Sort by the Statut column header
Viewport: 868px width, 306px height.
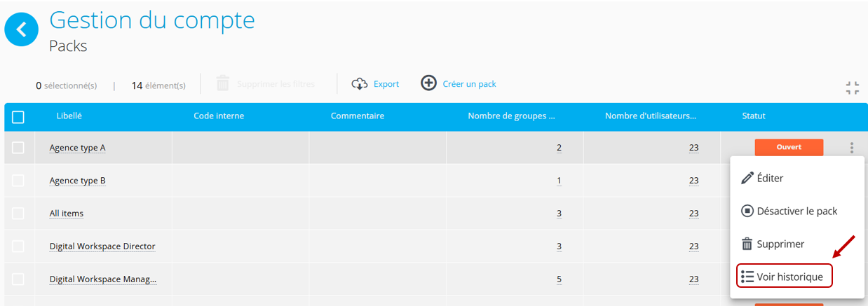coord(754,116)
